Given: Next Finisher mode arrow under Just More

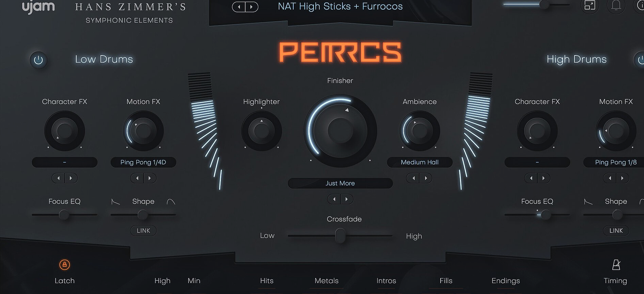Looking at the screenshot, I should pyautogui.click(x=347, y=199).
